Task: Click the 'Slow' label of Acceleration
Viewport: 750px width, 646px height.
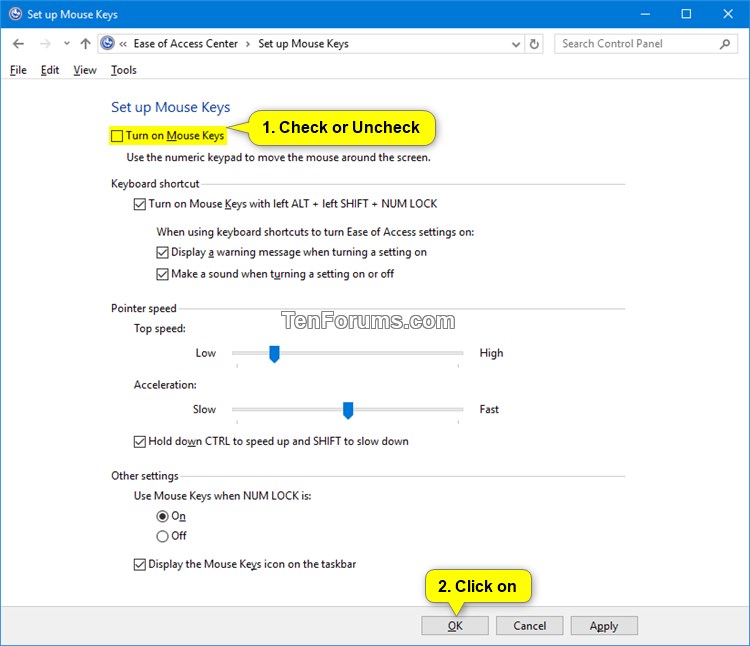Action: (204, 410)
